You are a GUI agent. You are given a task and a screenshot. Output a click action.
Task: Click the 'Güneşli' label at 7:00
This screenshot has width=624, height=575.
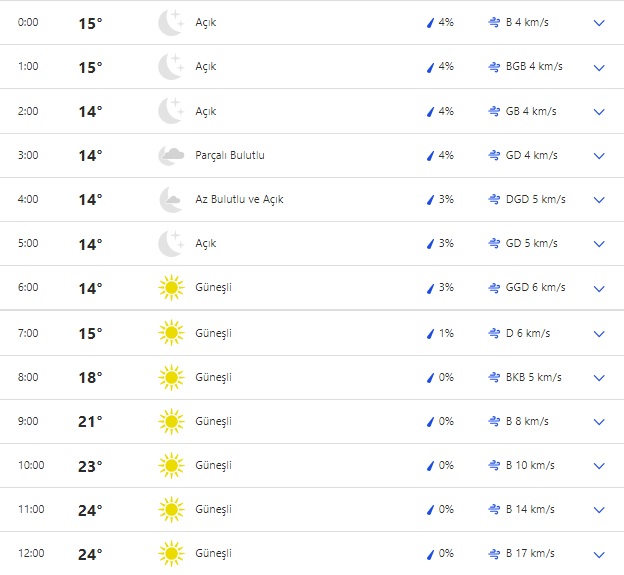tap(213, 333)
